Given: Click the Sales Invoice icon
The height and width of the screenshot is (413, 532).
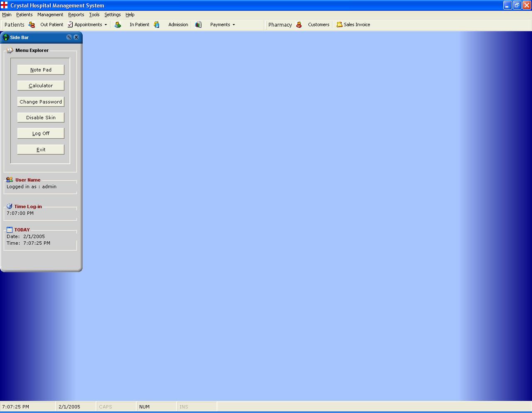Looking at the screenshot, I should 339,25.
